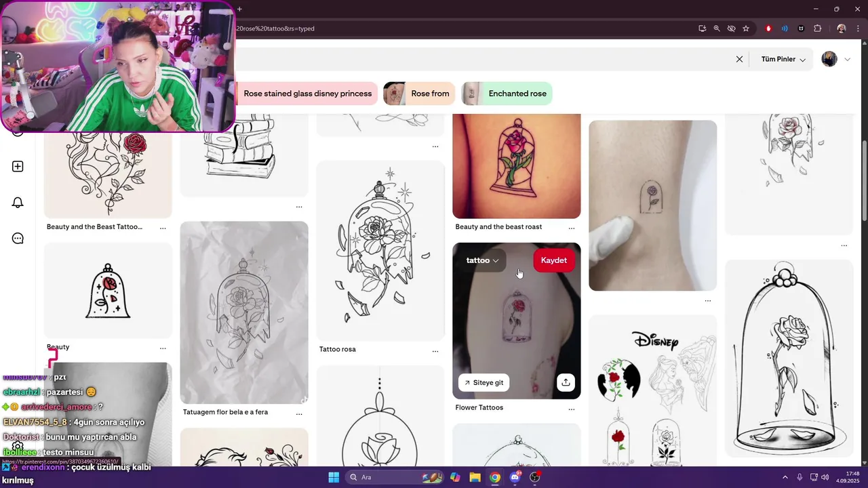Click the Pinterest create plus icon

tap(18, 167)
